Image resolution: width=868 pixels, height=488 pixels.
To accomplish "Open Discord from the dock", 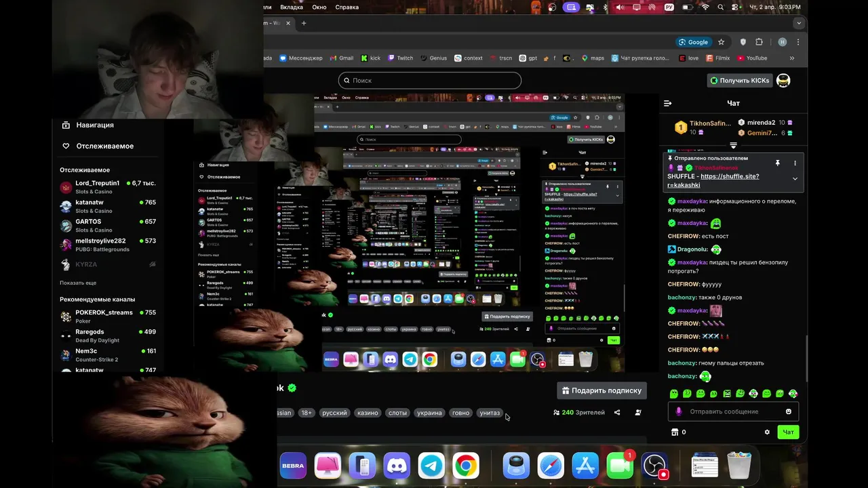I will (397, 466).
